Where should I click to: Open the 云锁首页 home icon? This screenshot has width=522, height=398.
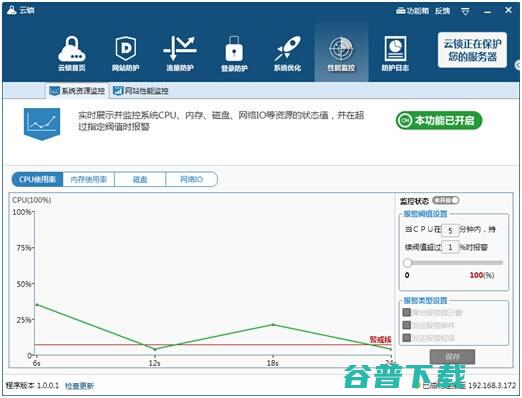coord(72,53)
